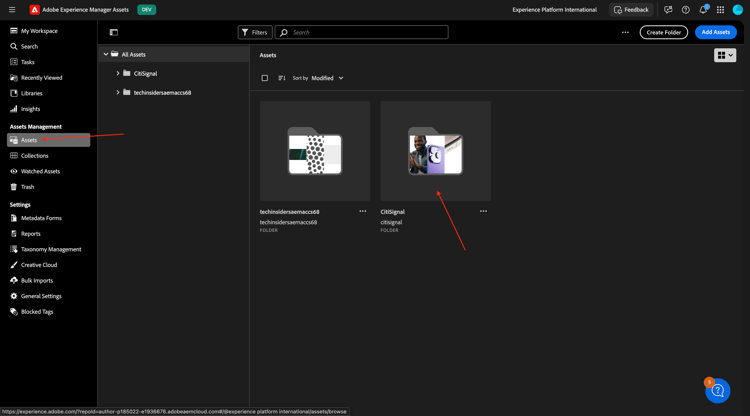Image resolution: width=750 pixels, height=416 pixels.
Task: Collapse the All Assets tree node
Action: pos(106,55)
